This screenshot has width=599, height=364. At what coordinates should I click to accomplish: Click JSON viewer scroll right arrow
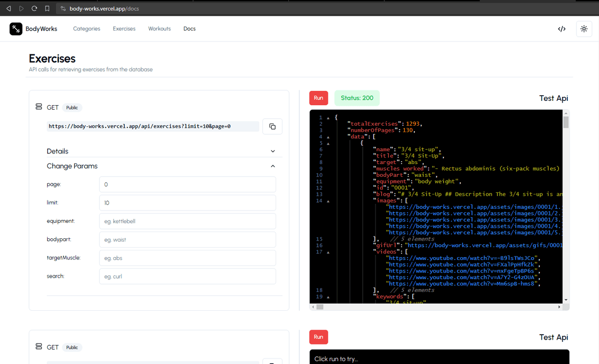(559, 307)
